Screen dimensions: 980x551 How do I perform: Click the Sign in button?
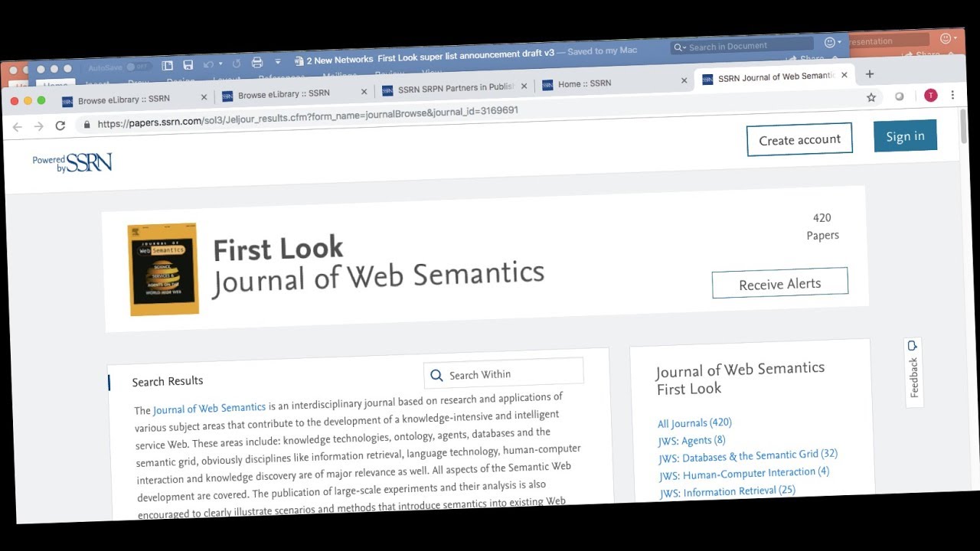coord(905,136)
